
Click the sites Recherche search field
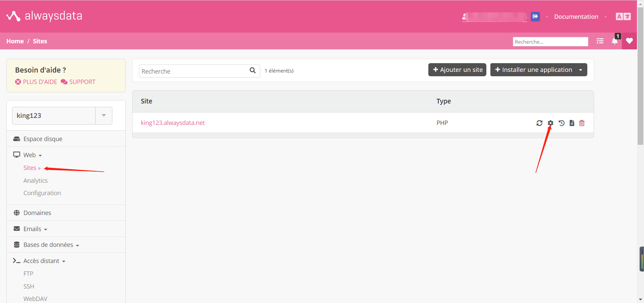coord(194,71)
